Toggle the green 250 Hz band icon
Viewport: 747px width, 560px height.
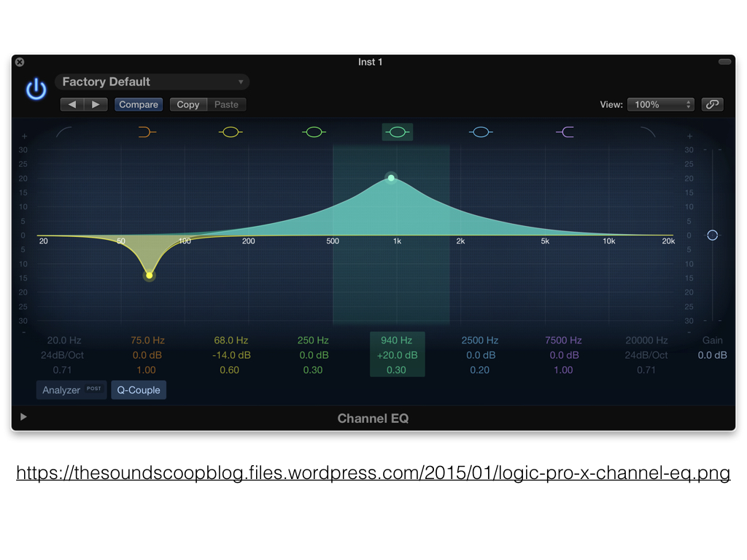tap(314, 132)
